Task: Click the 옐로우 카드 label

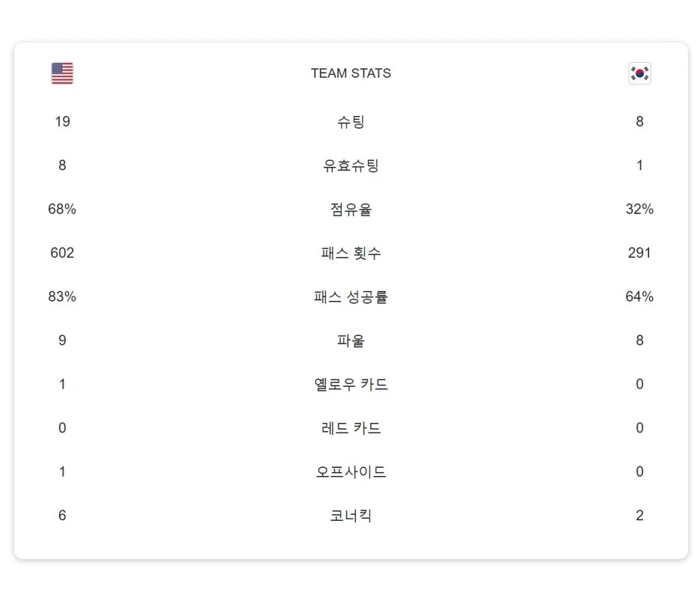Action: click(351, 384)
